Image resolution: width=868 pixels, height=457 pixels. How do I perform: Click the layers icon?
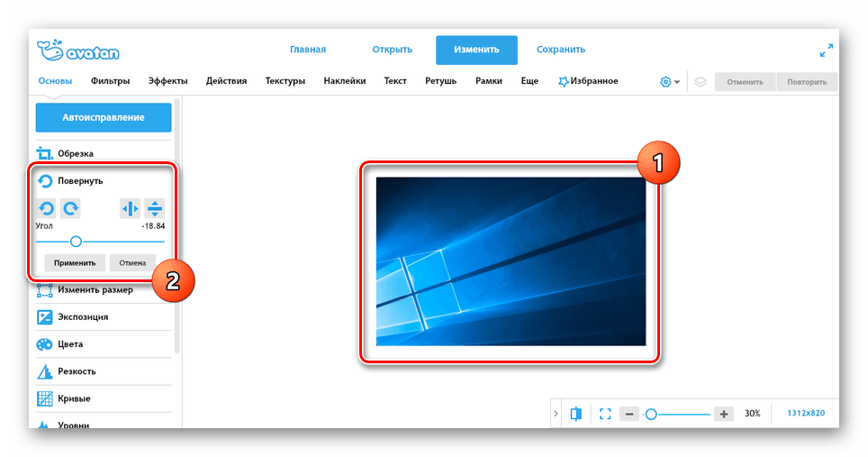[x=701, y=81]
